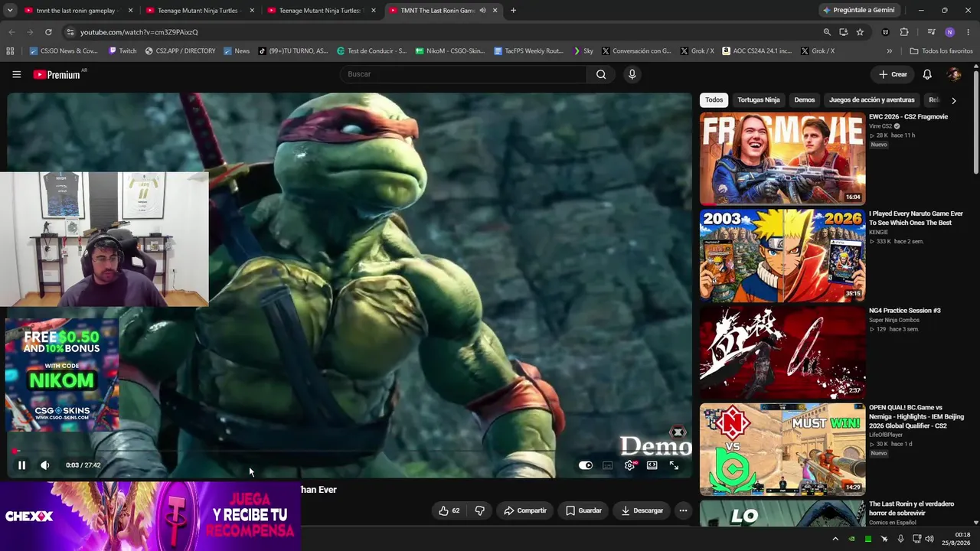Go back to the previous page
This screenshot has width=980, height=551.
pyautogui.click(x=11, y=32)
